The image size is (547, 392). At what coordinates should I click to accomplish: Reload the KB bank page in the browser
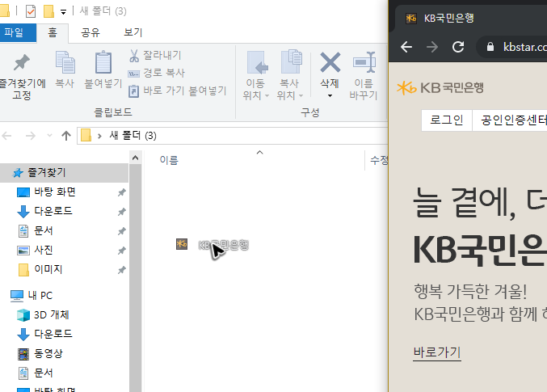tap(458, 47)
